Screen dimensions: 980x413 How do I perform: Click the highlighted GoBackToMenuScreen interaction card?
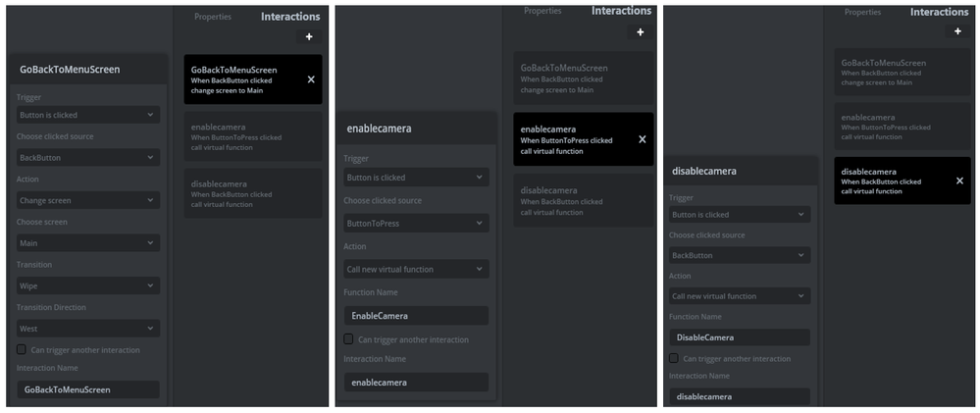[253, 79]
